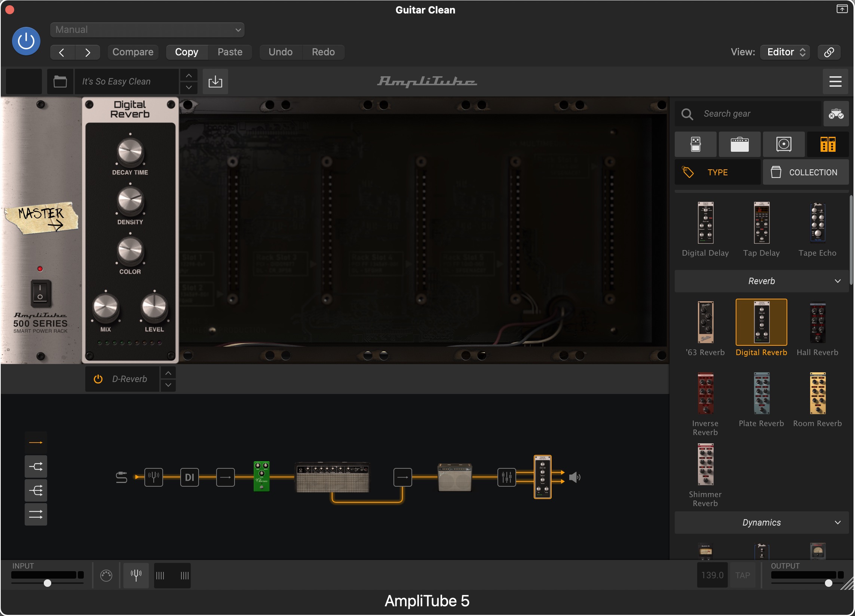
Task: Select the Hall Reverb unit
Action: (x=817, y=329)
